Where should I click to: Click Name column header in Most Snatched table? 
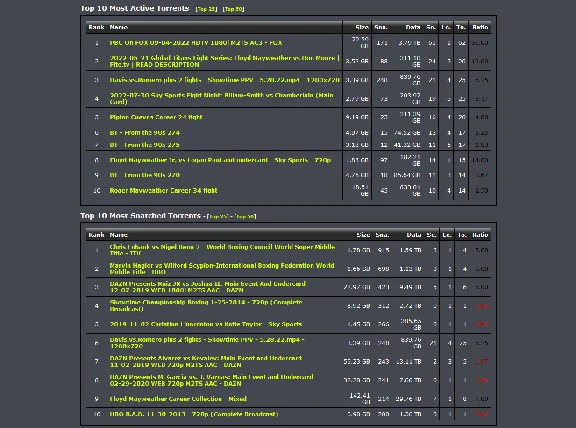tap(119, 235)
